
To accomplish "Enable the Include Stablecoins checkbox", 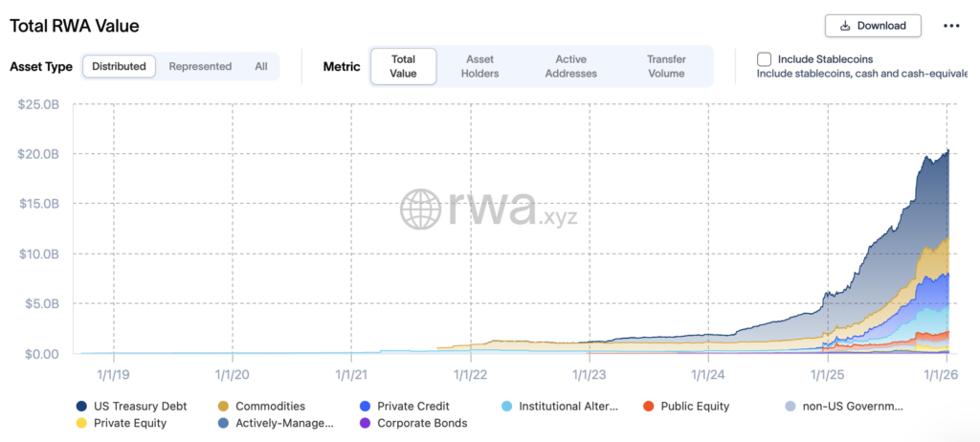I will point(765,58).
